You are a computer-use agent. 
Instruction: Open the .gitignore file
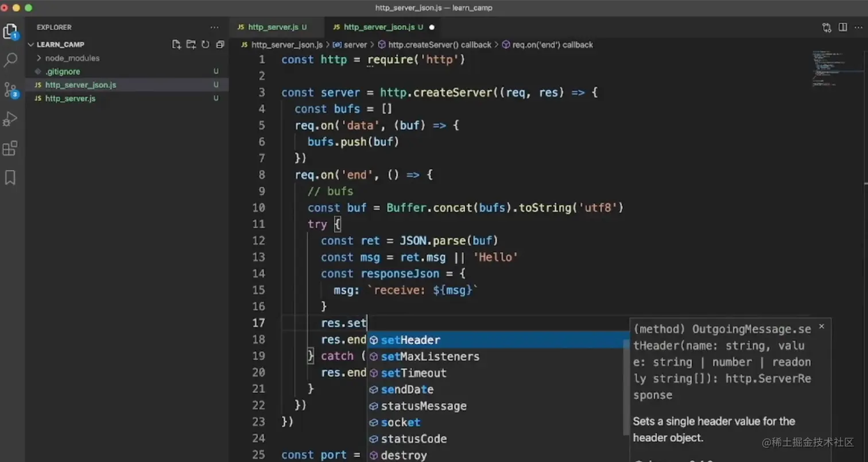point(63,71)
